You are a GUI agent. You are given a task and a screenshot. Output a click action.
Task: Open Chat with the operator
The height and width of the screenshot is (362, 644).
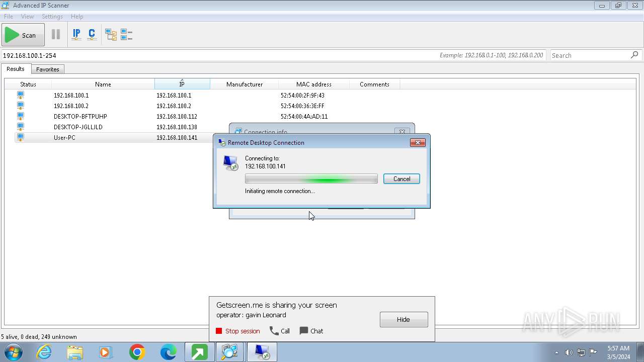[311, 331]
